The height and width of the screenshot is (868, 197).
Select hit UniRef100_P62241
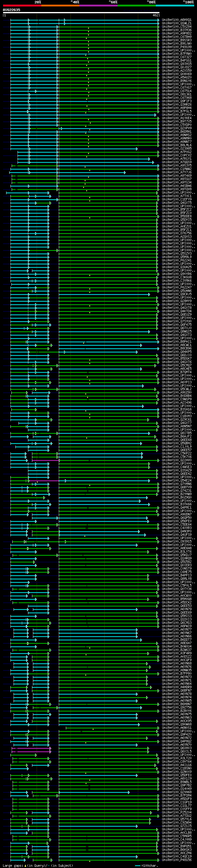[177, 260]
